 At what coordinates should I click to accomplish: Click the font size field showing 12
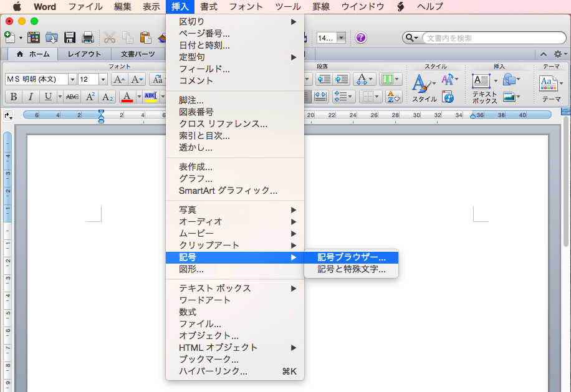pyautogui.click(x=89, y=79)
